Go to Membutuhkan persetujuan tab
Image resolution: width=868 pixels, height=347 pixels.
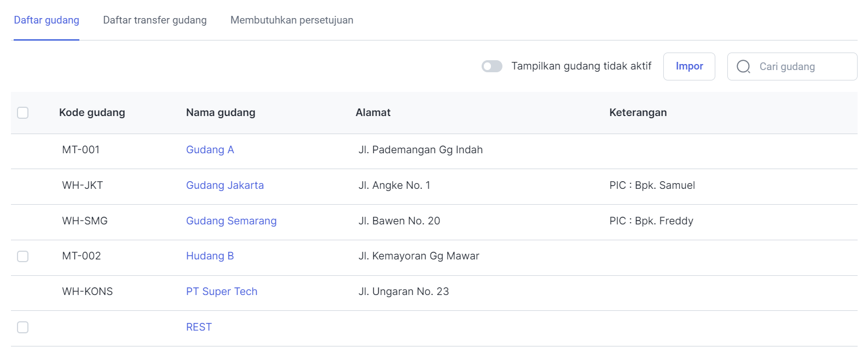292,20
